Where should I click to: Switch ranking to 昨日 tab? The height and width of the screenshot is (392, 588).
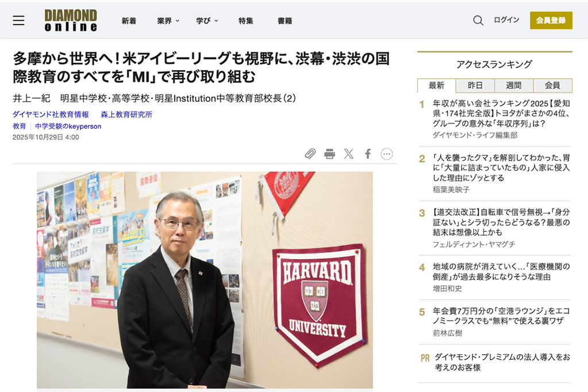(x=475, y=86)
